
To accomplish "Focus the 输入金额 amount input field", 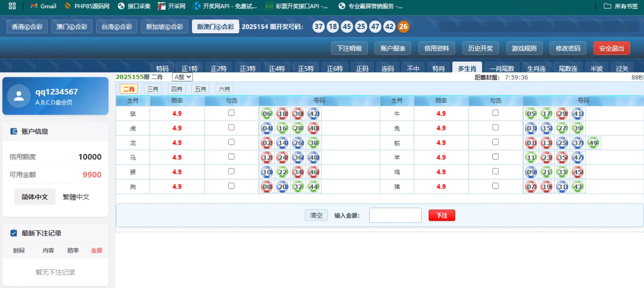I will tap(395, 215).
